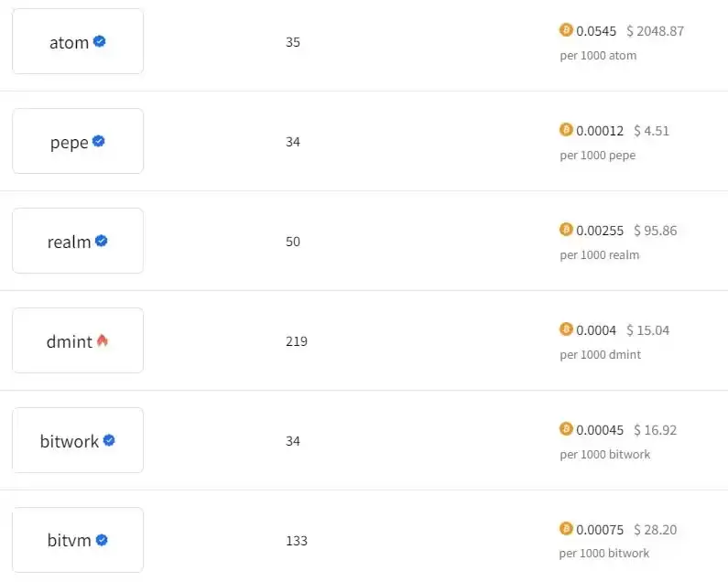
Task: Click the verified badge next to atom
Action: (x=100, y=41)
